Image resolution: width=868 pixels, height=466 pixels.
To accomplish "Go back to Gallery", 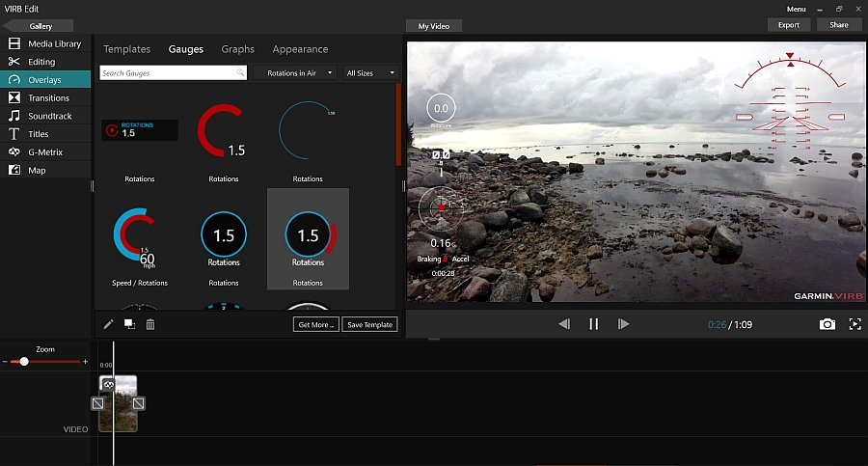I will point(39,26).
